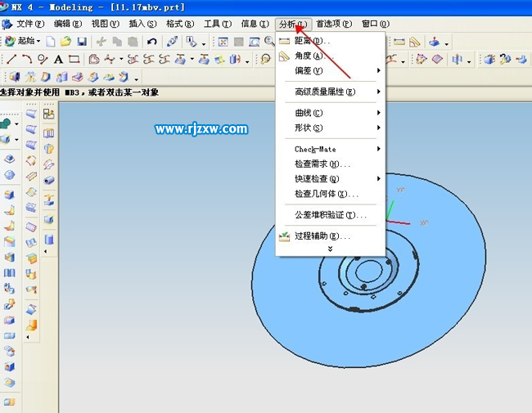Click the Zoom magnifier icon
532x413 pixels.
pos(269,41)
